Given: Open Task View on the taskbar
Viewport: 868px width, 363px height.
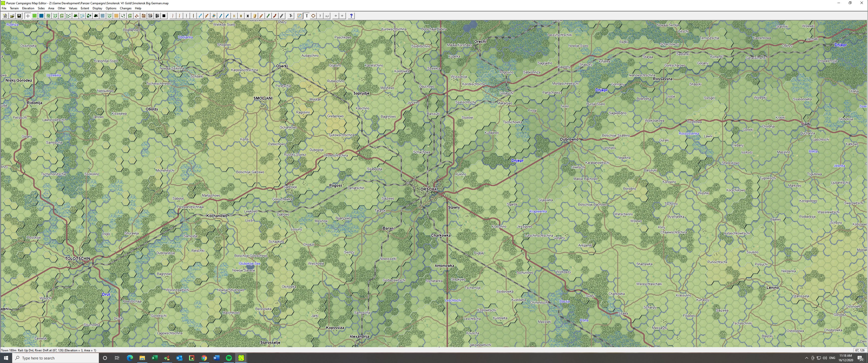Looking at the screenshot, I should pyautogui.click(x=117, y=358).
